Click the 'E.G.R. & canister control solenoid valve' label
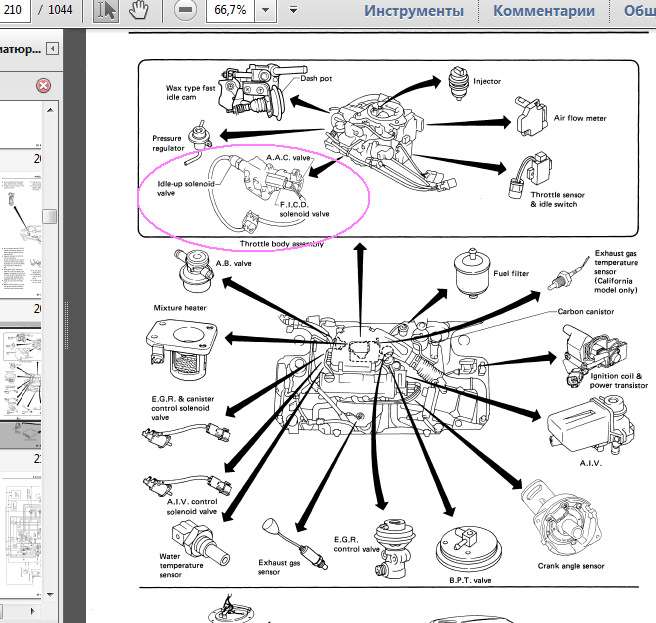Viewport: 656px width, 623px height. [182, 408]
